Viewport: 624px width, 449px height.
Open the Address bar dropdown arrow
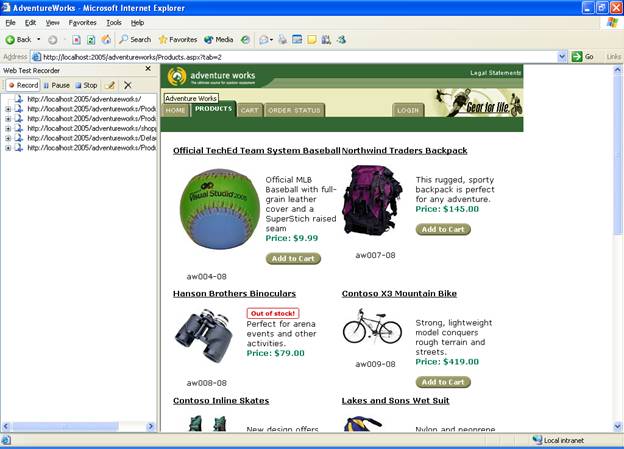pos(562,57)
